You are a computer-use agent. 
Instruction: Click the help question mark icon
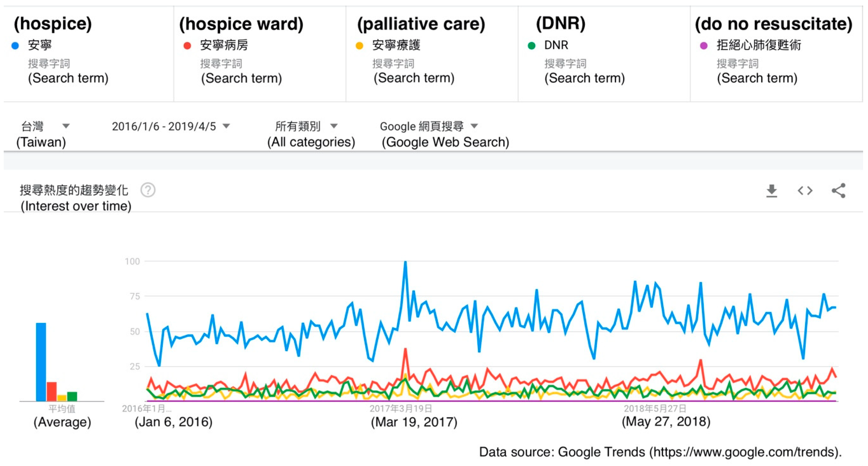coord(148,190)
